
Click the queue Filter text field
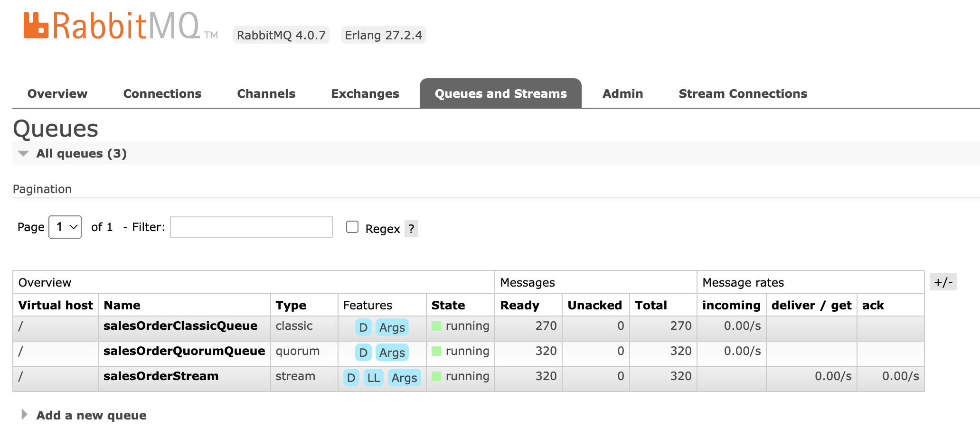tap(251, 227)
